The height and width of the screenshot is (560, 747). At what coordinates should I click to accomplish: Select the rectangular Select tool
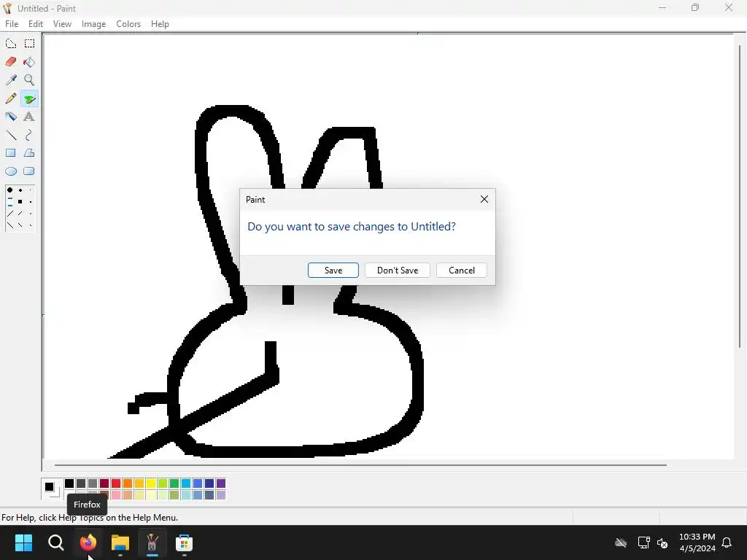[x=29, y=44]
